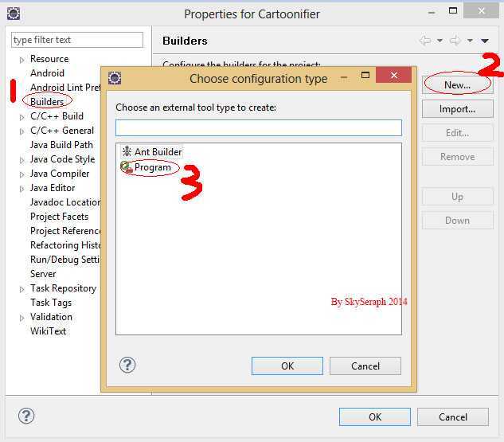
Task: Expand the Java Compiler node
Action: [21, 174]
